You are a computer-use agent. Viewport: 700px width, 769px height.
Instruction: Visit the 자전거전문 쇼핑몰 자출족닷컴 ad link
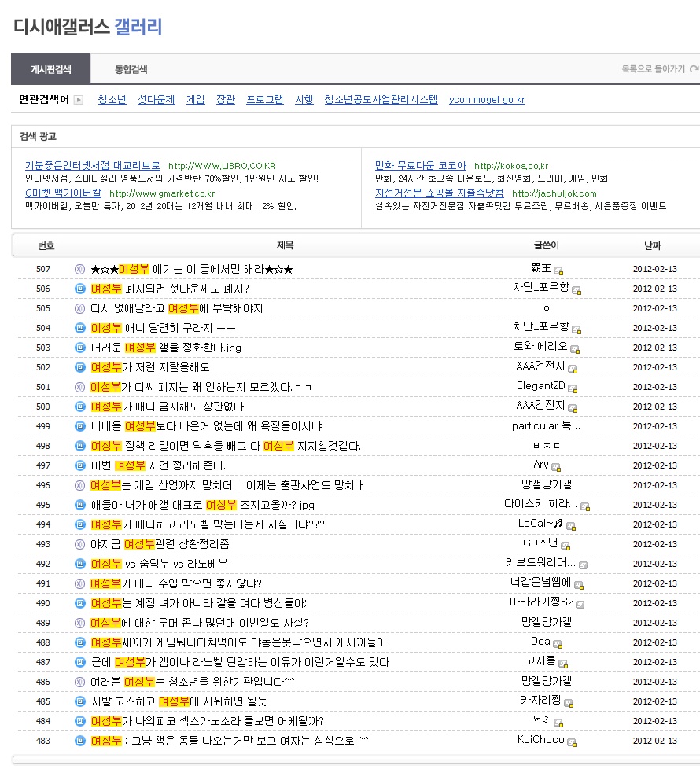click(x=440, y=193)
